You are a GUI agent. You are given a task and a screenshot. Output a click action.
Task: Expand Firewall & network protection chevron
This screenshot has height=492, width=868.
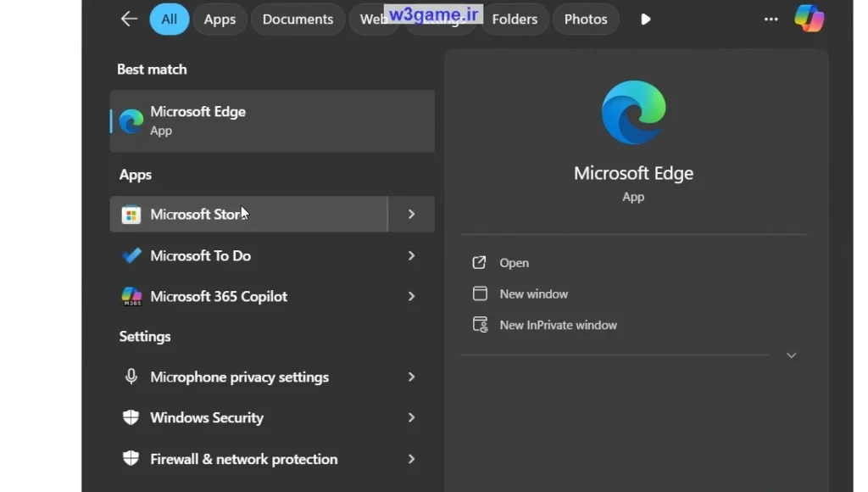[411, 459]
